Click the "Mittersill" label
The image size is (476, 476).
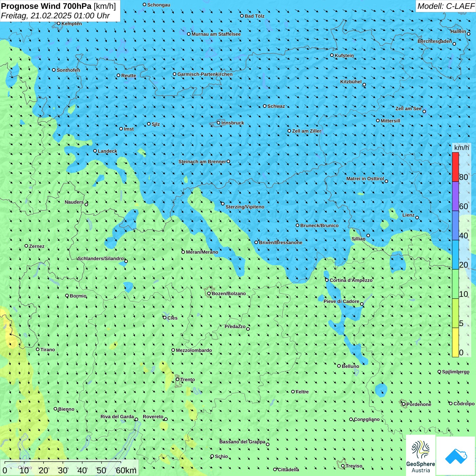click(x=391, y=121)
